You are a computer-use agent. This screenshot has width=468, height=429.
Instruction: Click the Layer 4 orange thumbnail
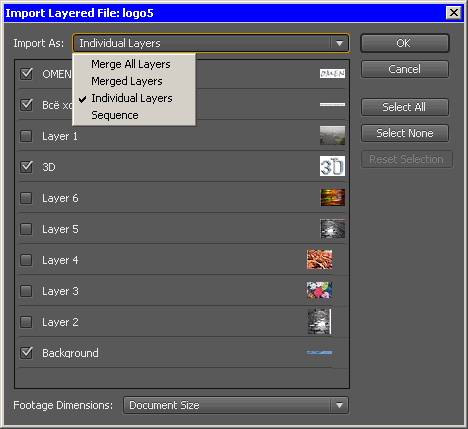(319, 259)
